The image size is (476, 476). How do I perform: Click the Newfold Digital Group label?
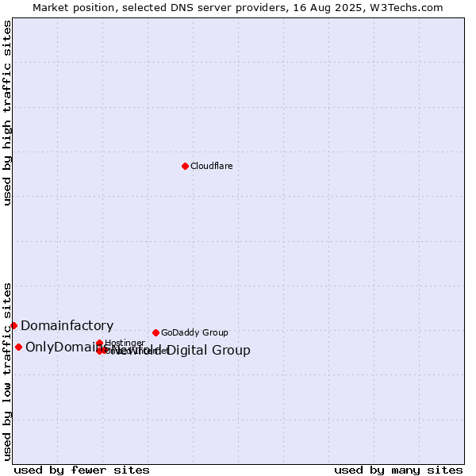181,351
